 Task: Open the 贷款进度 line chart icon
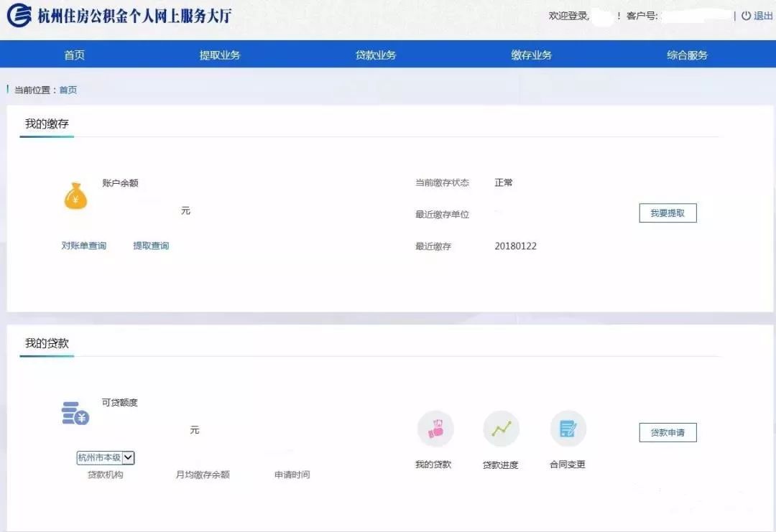[501, 429]
